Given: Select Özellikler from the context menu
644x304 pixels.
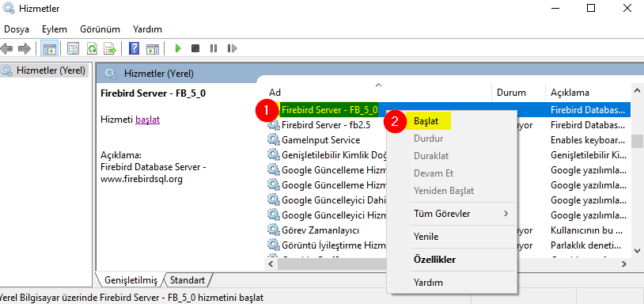Looking at the screenshot, I should click(434, 260).
